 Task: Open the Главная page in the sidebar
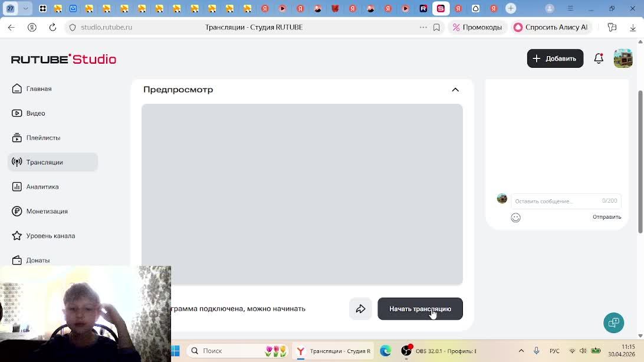tap(32, 88)
